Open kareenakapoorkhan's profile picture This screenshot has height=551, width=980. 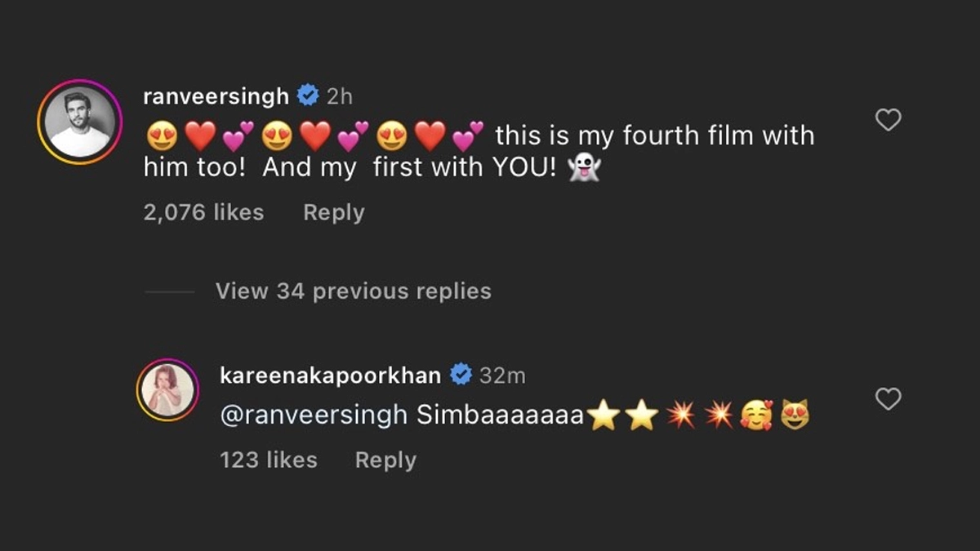point(168,390)
